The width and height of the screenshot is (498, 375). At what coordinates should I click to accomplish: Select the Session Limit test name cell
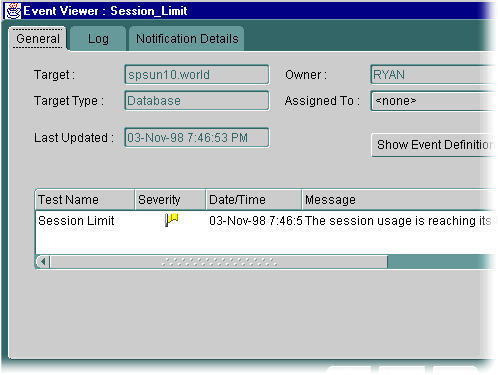76,221
